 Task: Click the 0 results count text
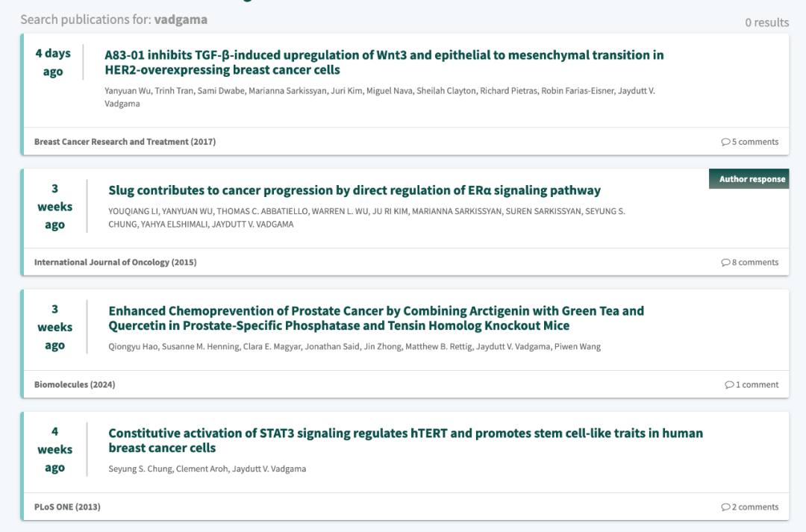(x=767, y=22)
